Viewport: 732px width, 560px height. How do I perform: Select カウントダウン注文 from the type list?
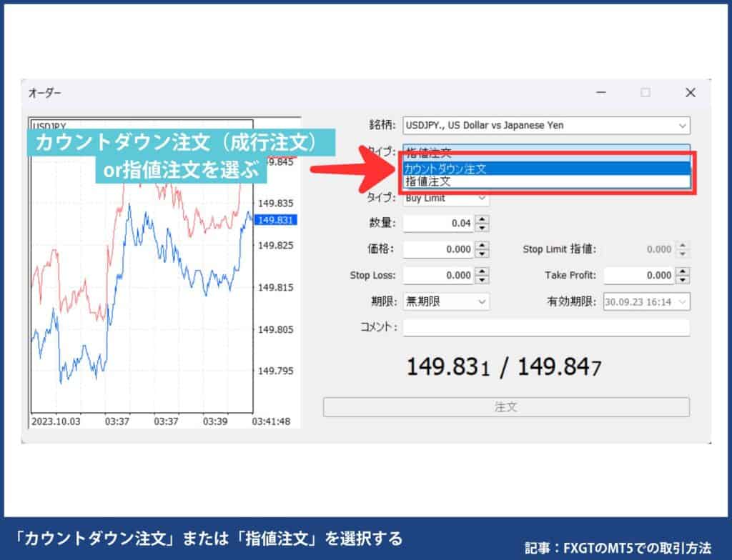tap(546, 169)
